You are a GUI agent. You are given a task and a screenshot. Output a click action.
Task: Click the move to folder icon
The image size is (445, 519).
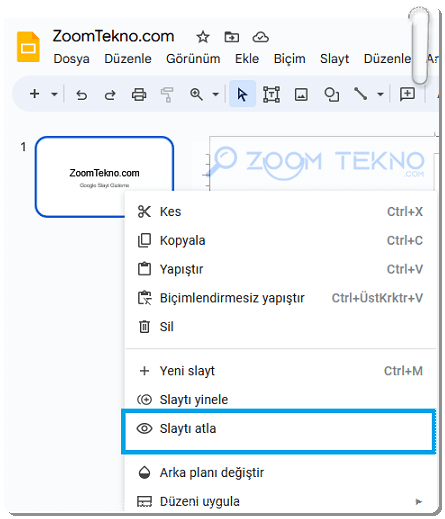[x=232, y=37]
